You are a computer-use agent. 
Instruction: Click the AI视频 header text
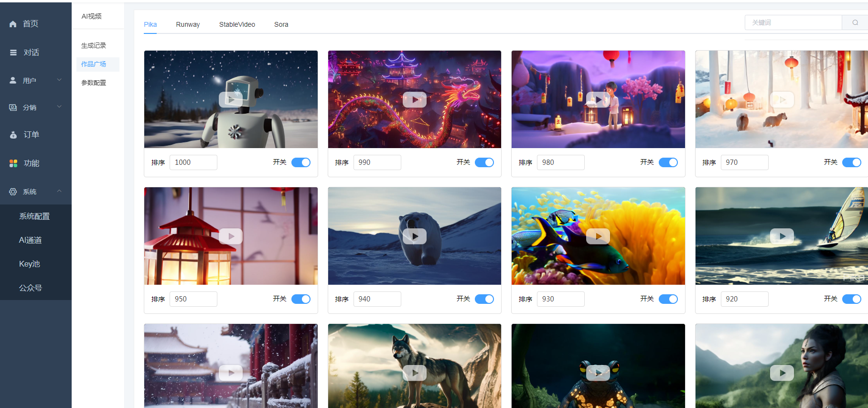[x=91, y=16]
